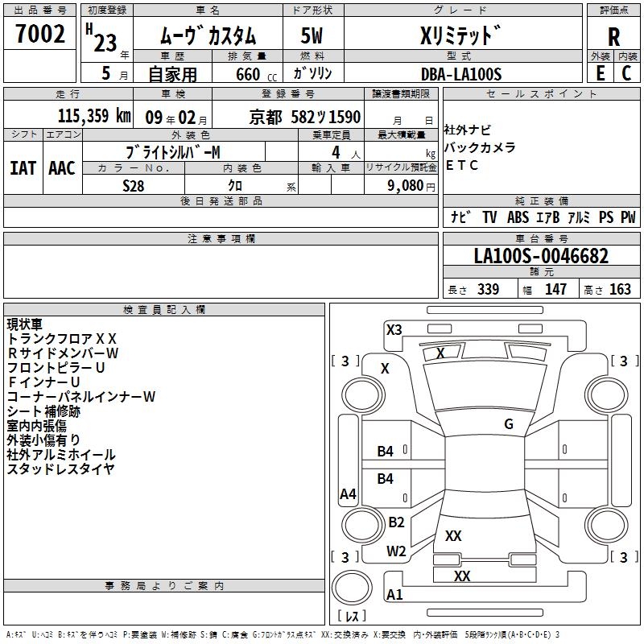Click the displacement value 660 cc

click(x=256, y=74)
